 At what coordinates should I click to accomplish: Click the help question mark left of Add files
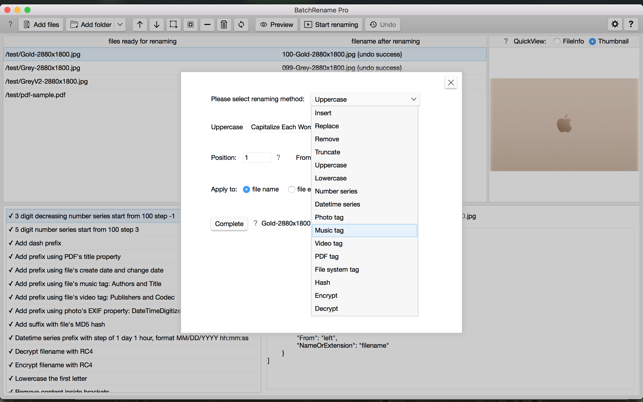pos(10,25)
